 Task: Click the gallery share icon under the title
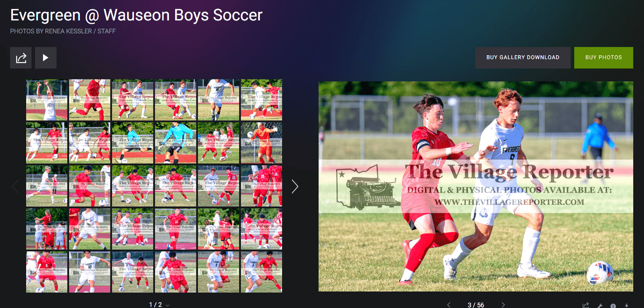coord(21,58)
